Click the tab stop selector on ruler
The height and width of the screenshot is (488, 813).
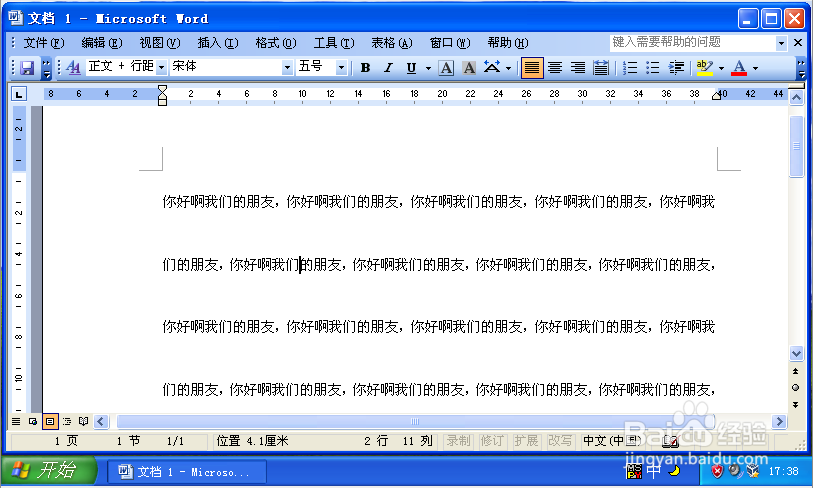point(19,94)
